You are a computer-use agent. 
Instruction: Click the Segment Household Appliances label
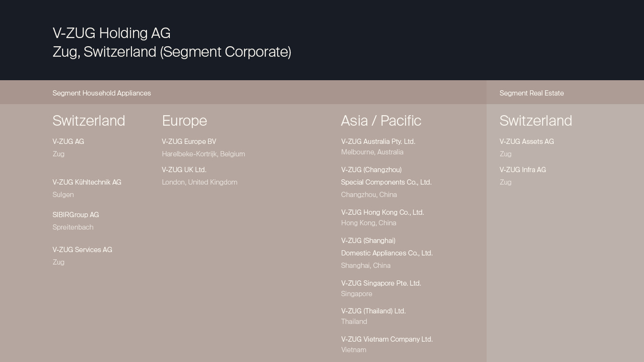point(102,93)
